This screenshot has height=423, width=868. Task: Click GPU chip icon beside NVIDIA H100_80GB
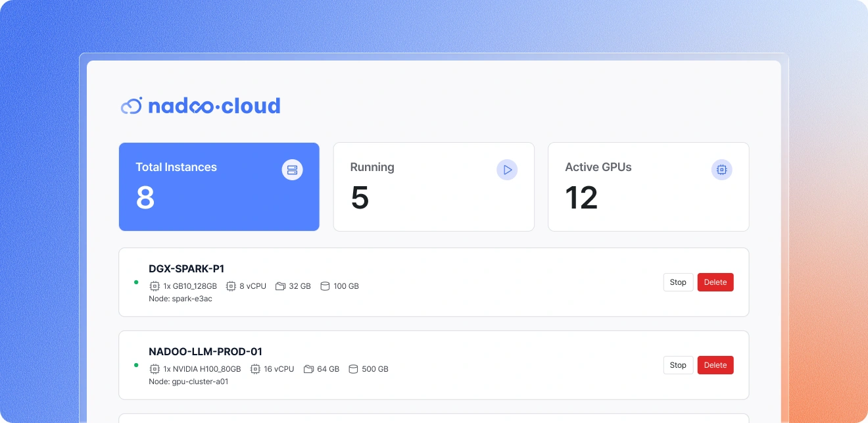155,369
